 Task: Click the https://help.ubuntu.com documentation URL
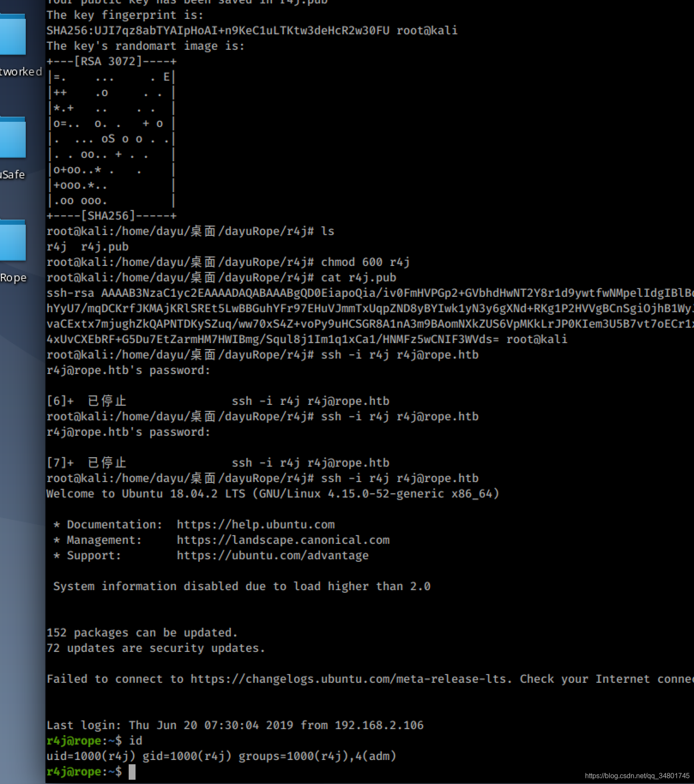pos(256,525)
